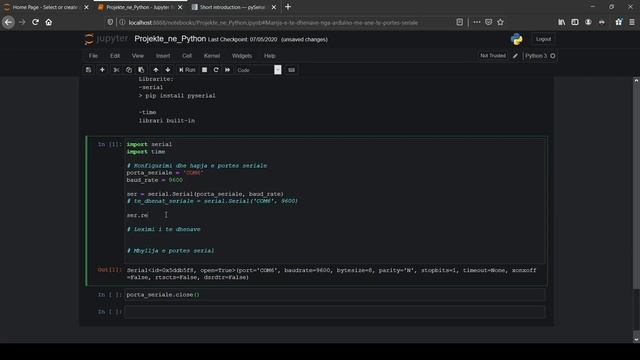
Task: Restart the kernel icon
Action: coord(216,70)
